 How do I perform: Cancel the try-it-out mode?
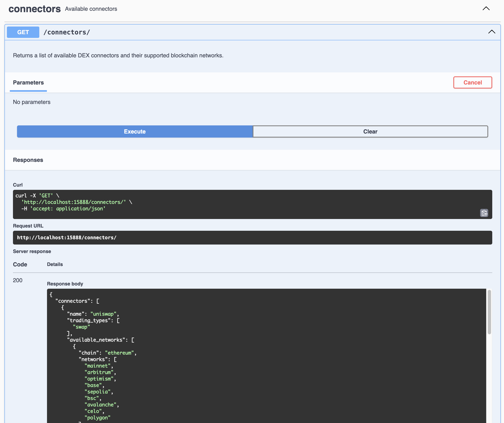coord(472,83)
